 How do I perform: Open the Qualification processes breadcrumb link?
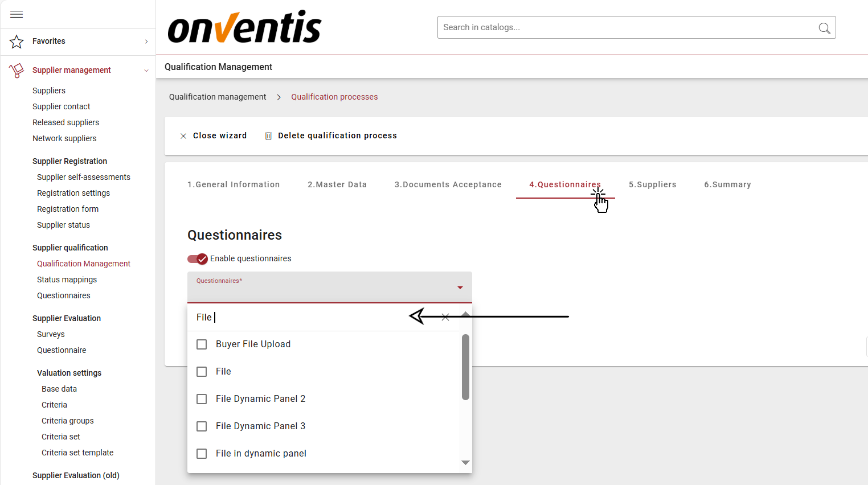(334, 97)
